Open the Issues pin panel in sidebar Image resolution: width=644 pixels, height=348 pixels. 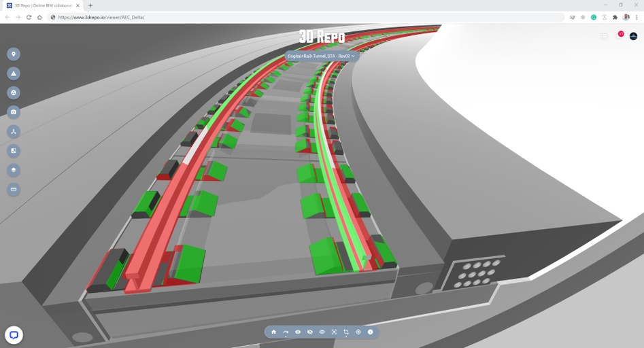click(x=13, y=54)
